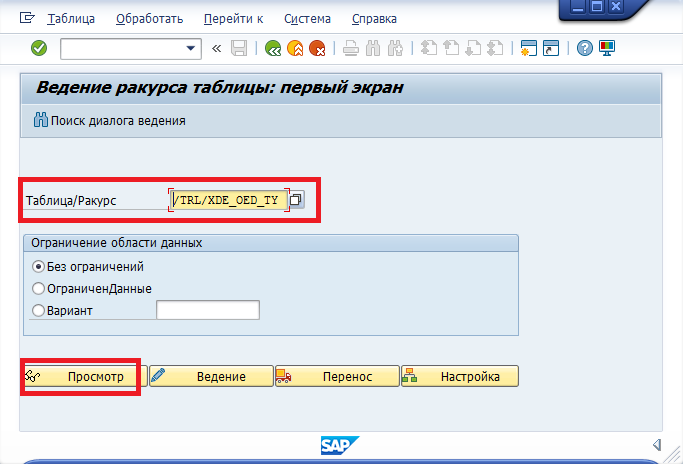Click the green Back arrow icon
The width and height of the screenshot is (683, 464).
click(x=273, y=48)
